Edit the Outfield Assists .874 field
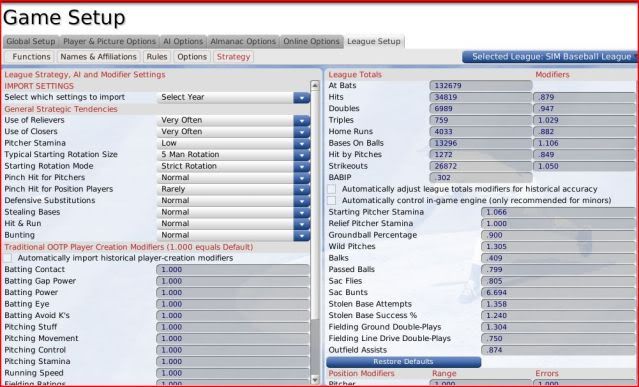The width and height of the screenshot is (639, 387). pos(559,350)
